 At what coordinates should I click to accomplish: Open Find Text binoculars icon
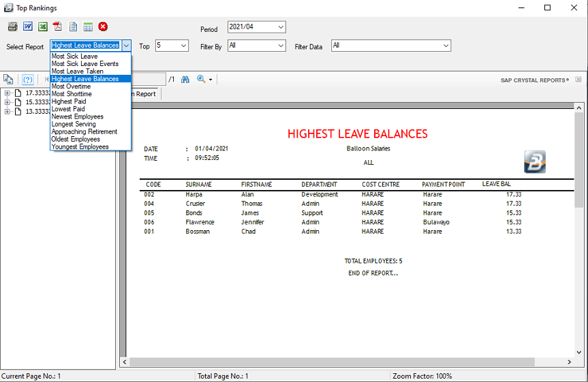185,80
